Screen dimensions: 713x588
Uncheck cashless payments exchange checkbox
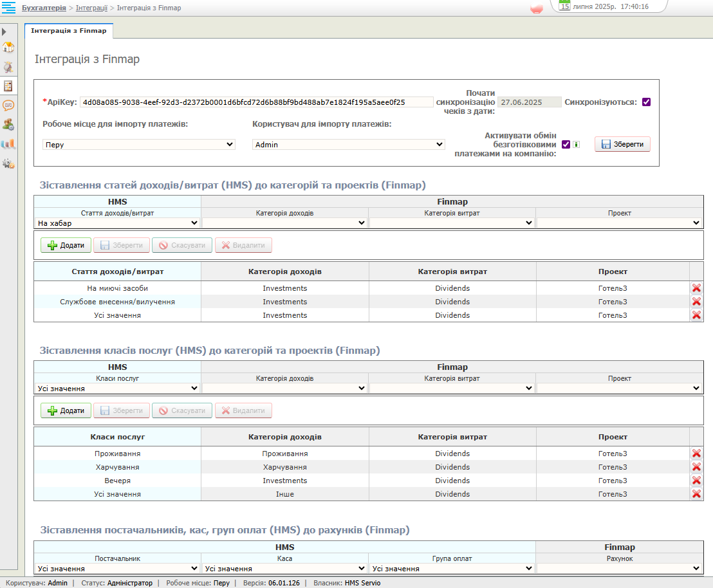(566, 145)
